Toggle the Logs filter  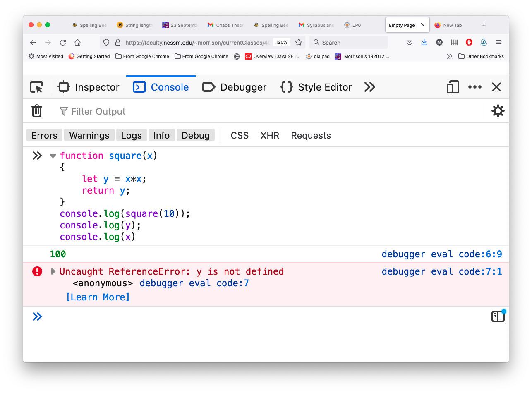(x=132, y=135)
